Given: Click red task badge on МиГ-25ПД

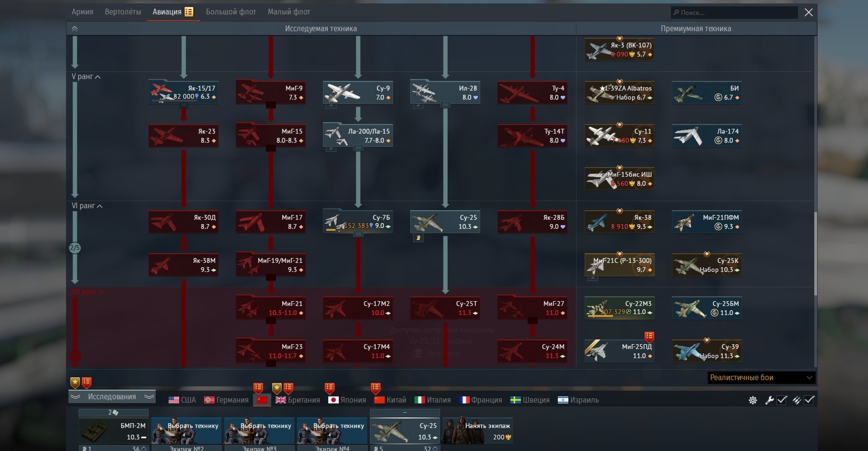Looking at the screenshot, I should [649, 337].
